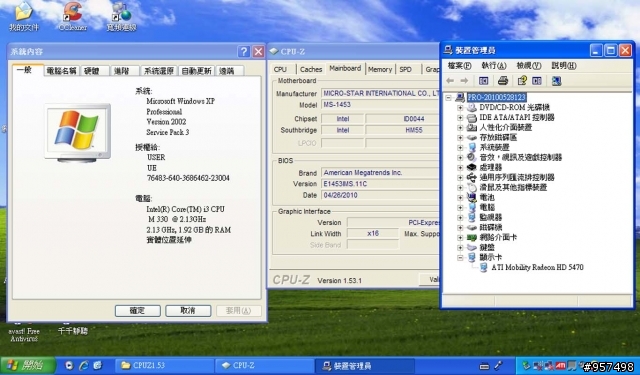Switch to the 自動更新 tab in System Properties
The height and width of the screenshot is (375, 640).
[x=196, y=71]
